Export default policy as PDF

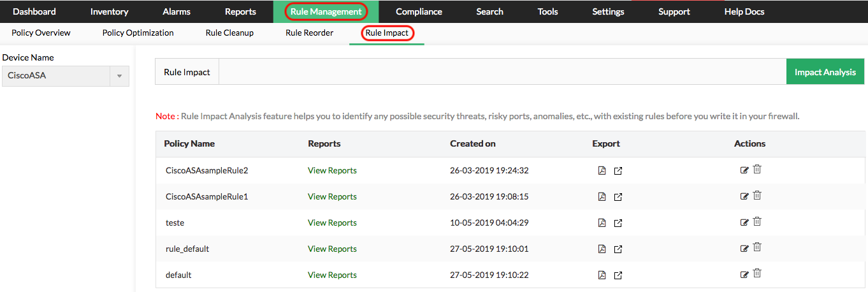click(602, 275)
